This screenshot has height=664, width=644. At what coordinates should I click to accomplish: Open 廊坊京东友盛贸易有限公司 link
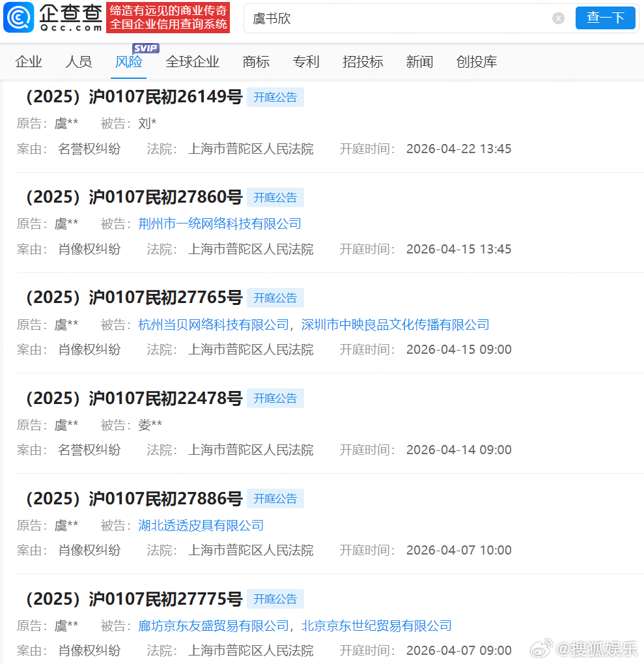click(x=214, y=626)
